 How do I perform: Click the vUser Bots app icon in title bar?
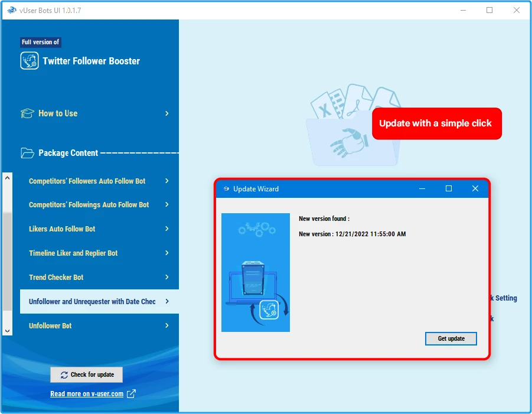click(x=12, y=10)
